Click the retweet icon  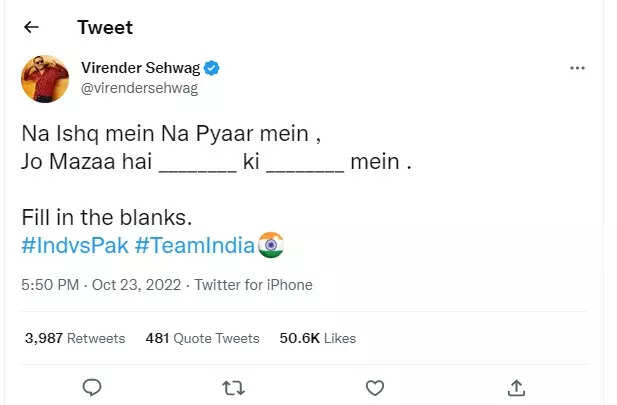[x=232, y=386]
